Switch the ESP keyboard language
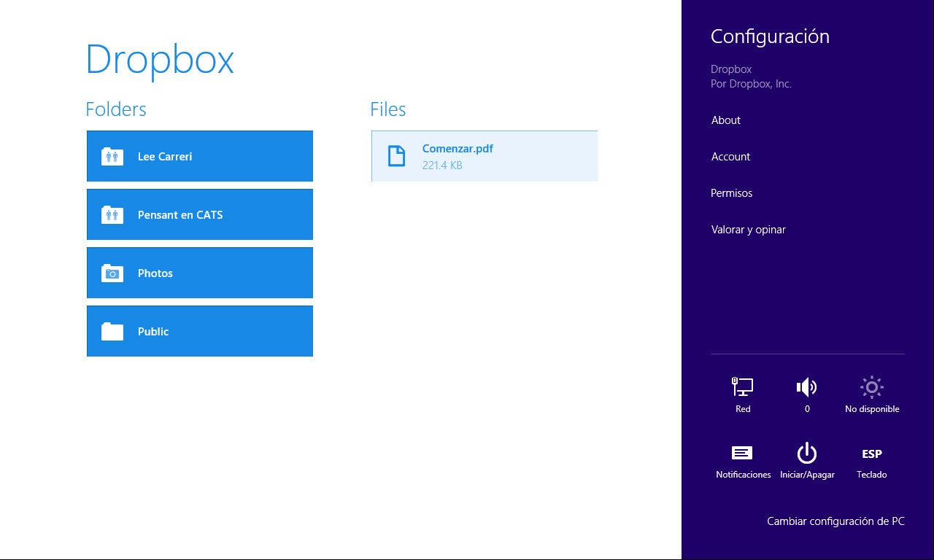 (872, 454)
